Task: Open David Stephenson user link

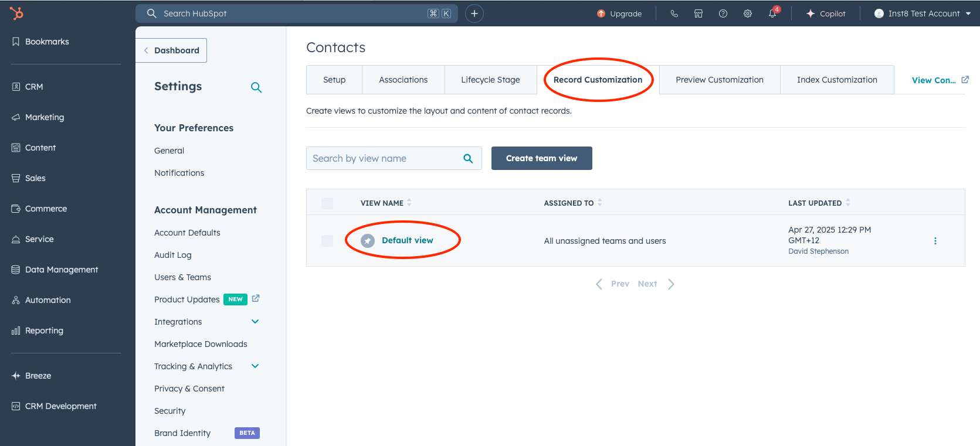Action: (x=818, y=251)
